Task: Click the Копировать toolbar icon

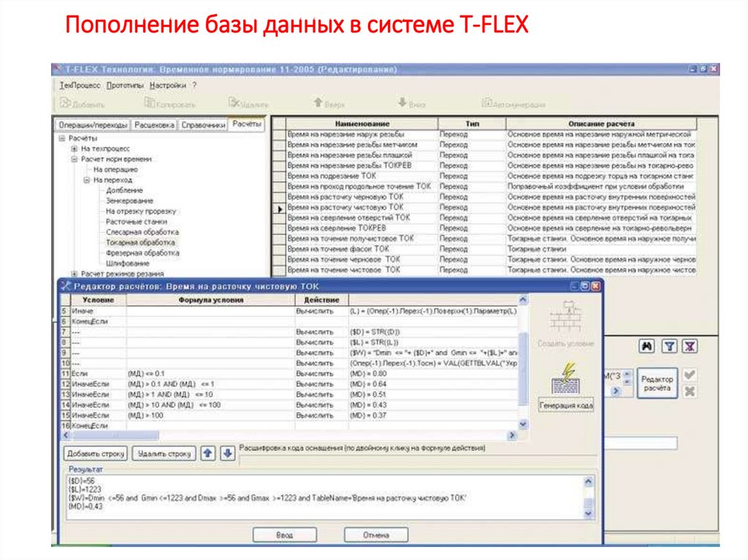Action: tap(149, 103)
